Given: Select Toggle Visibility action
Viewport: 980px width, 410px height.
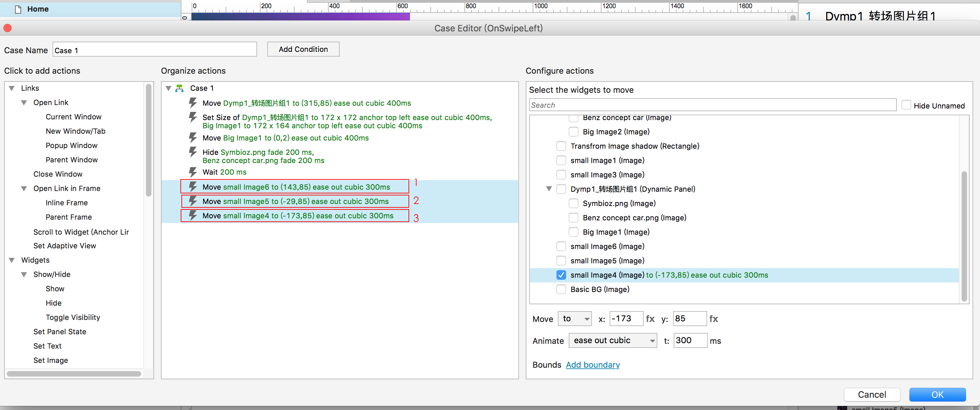Looking at the screenshot, I should pos(73,317).
